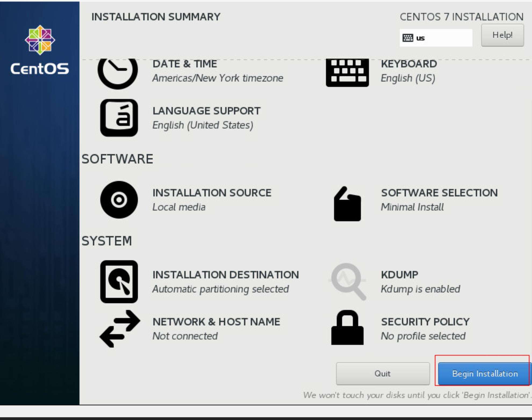
Task: Click the Begin Installation button
Action: (x=484, y=374)
